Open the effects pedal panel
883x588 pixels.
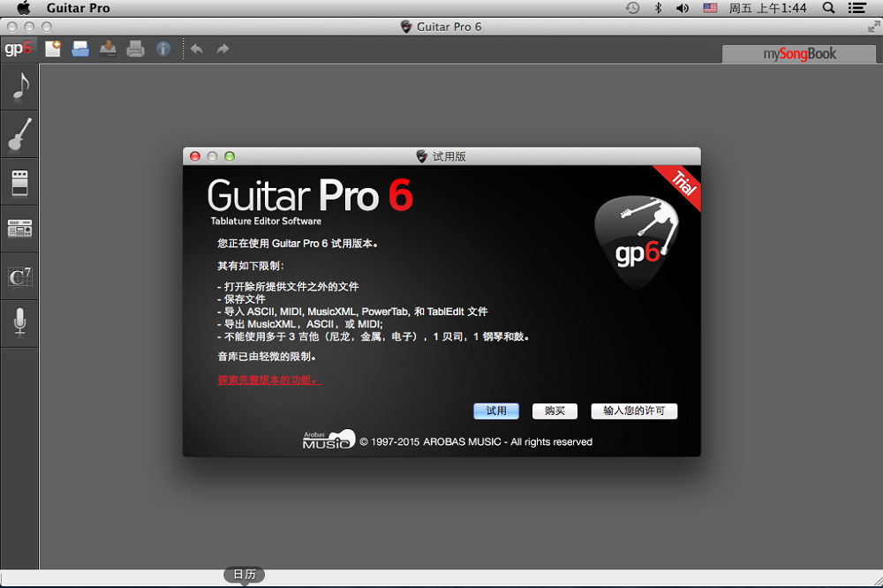(19, 182)
